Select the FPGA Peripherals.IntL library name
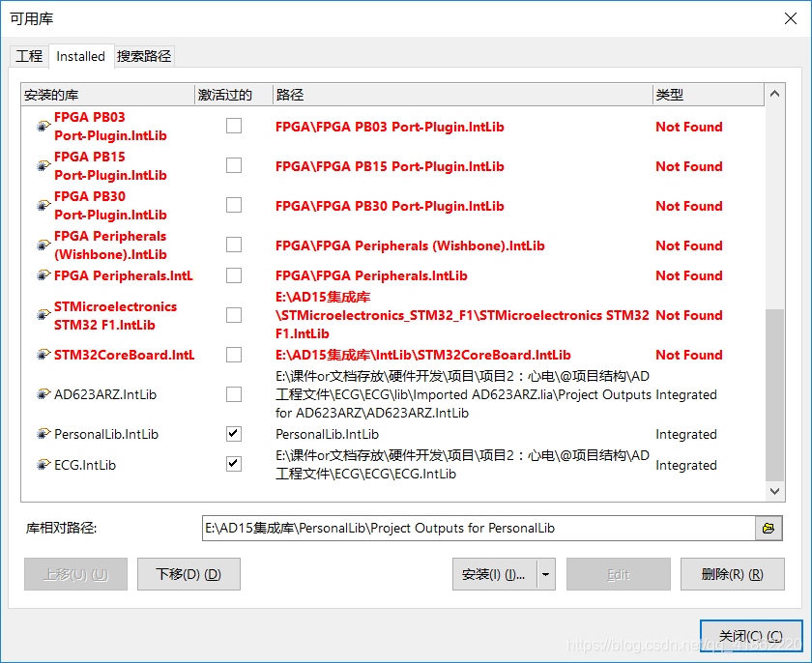The height and width of the screenshot is (663, 812). [124, 275]
